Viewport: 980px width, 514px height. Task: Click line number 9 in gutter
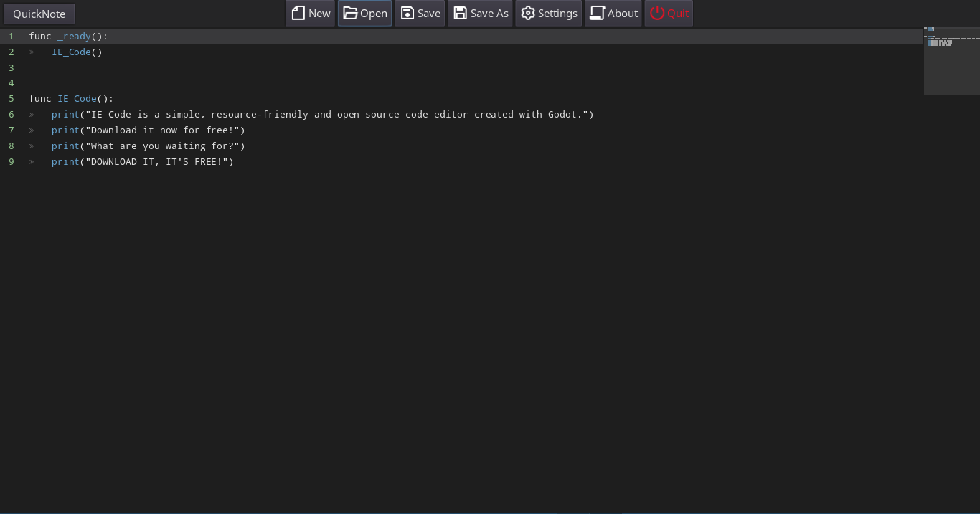click(11, 161)
